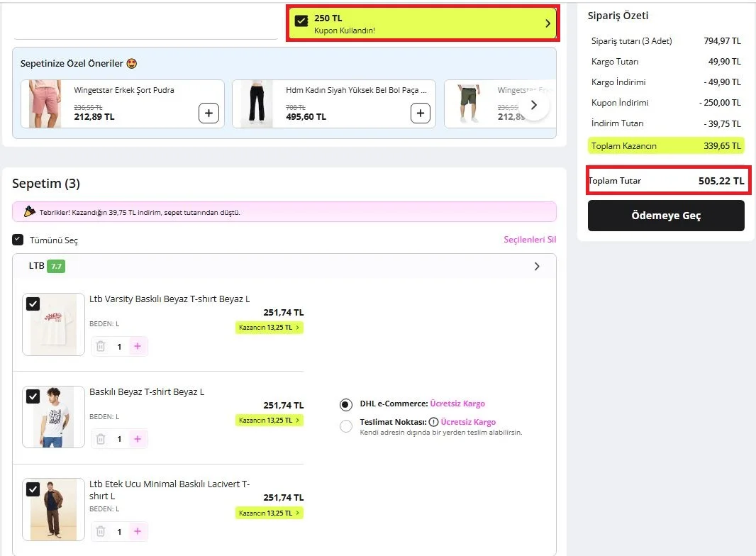Click the Ödemeye Geç button
The image size is (756, 556).
point(666,216)
